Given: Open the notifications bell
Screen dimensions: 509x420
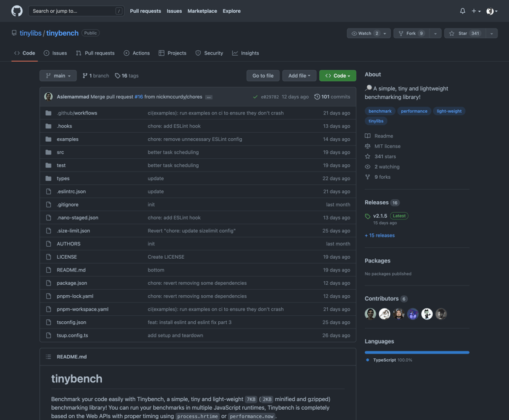Looking at the screenshot, I should [462, 11].
